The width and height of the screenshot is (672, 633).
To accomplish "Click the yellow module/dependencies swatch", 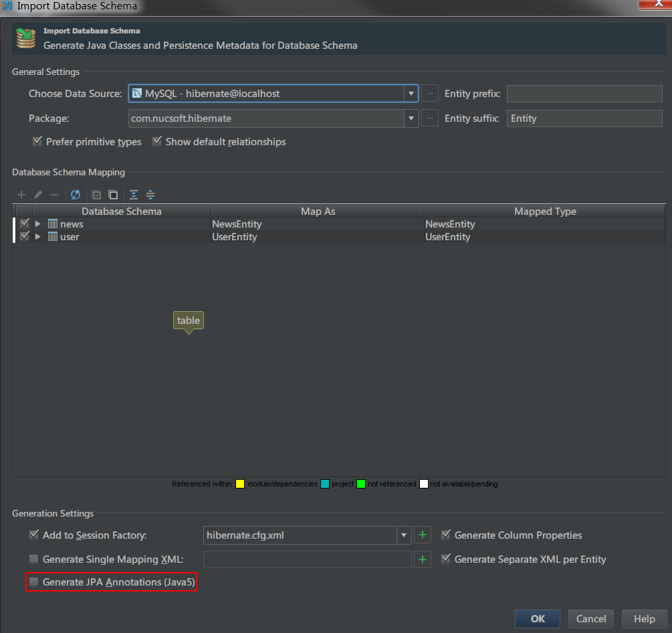I will pos(240,484).
